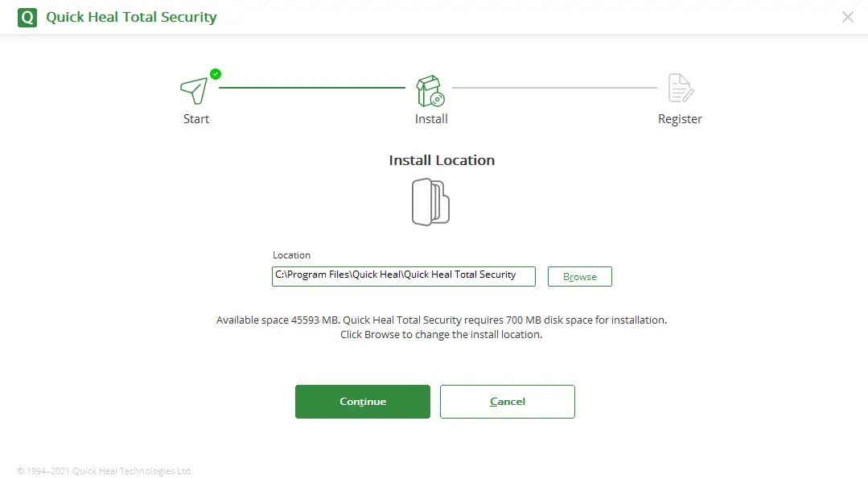Click the Install step label
Image resolution: width=868 pixels, height=479 pixels.
pos(431,119)
